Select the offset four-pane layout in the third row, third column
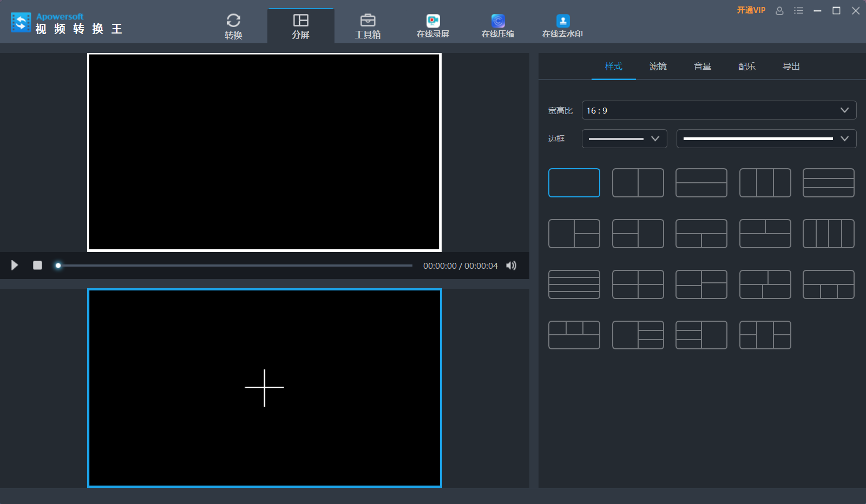 click(701, 284)
